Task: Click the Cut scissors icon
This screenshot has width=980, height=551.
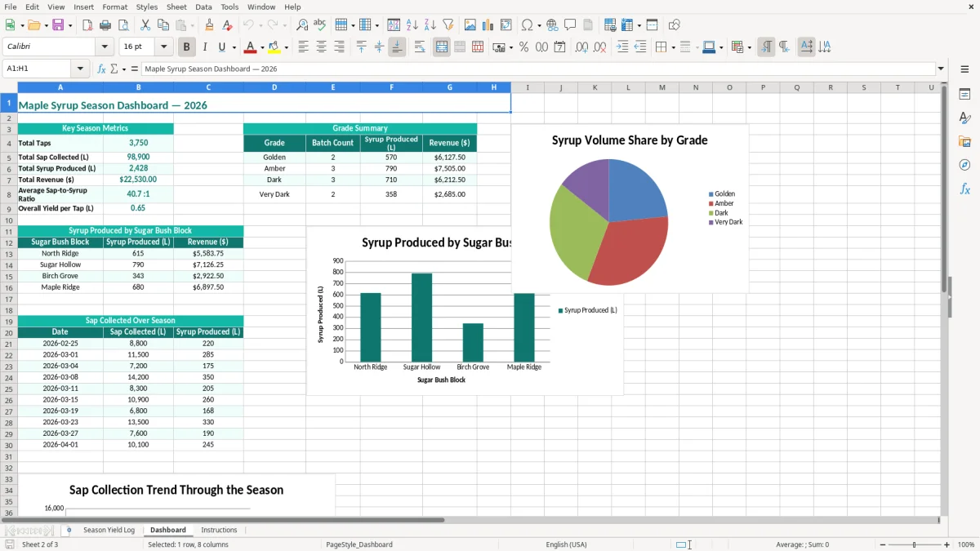Action: pyautogui.click(x=145, y=25)
